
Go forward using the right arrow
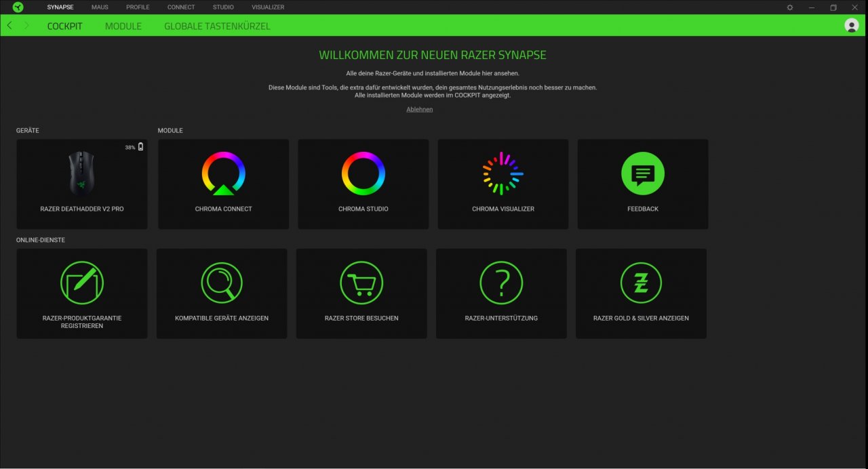coord(26,26)
